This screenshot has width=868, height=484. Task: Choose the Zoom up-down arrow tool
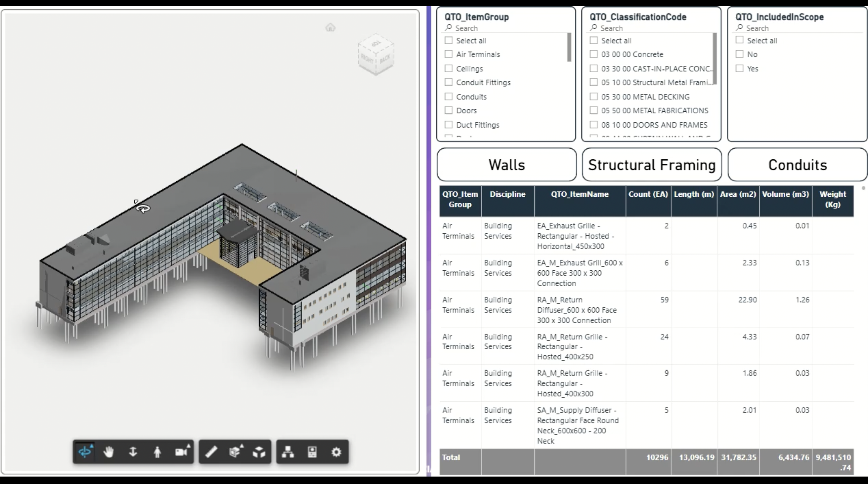(x=133, y=452)
